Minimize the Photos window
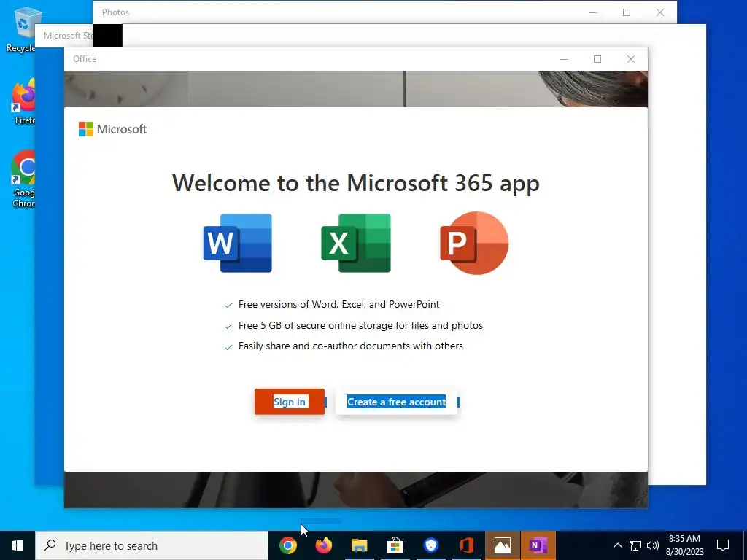747x560 pixels. coord(593,12)
